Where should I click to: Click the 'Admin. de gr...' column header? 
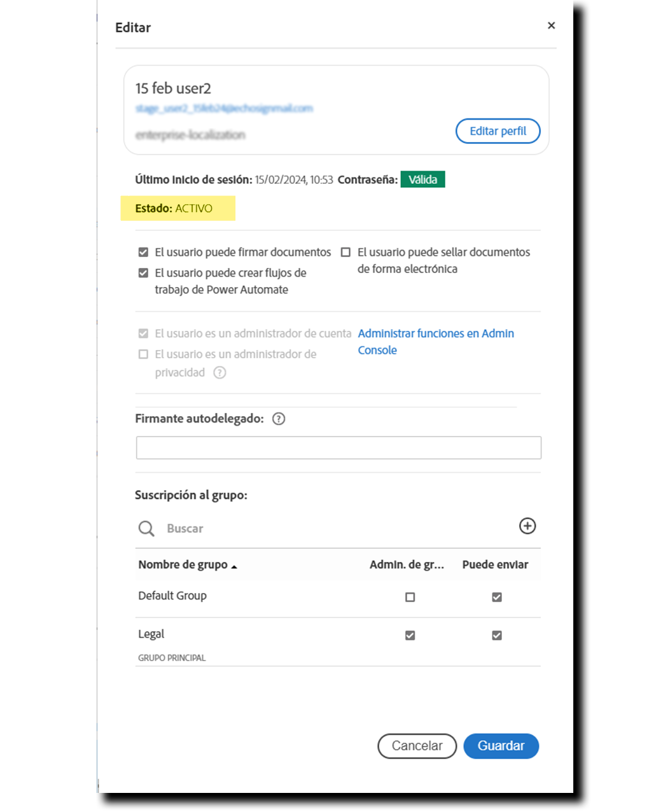click(407, 564)
